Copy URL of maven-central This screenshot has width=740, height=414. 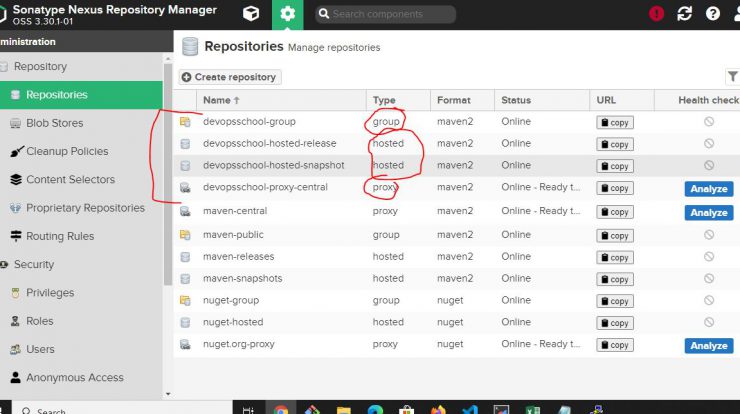pos(614,212)
